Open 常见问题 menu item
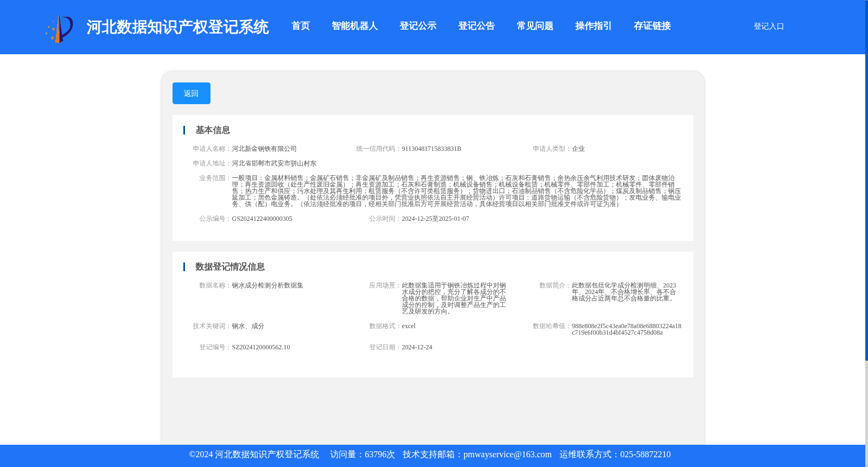The height and width of the screenshot is (467, 868). tap(535, 26)
